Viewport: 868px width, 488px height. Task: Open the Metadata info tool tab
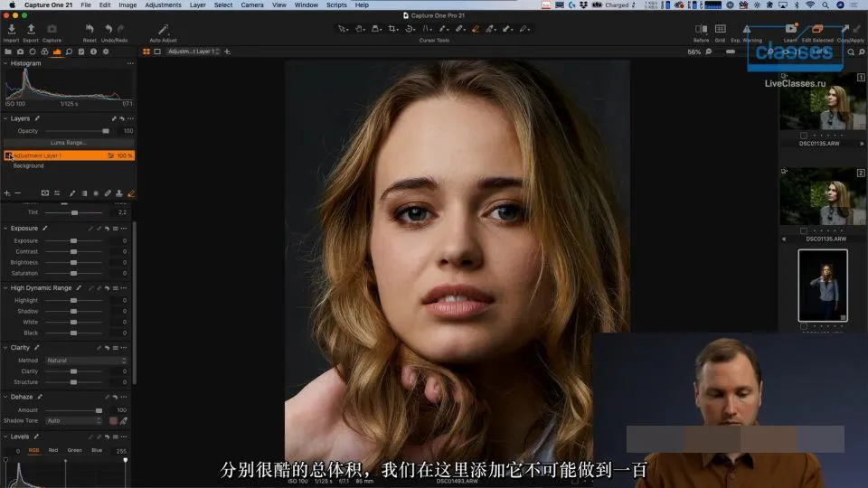(x=93, y=52)
